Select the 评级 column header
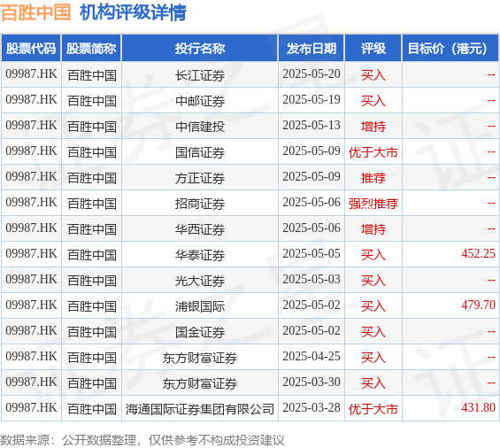The width and height of the screenshot is (500, 448). pos(373,49)
